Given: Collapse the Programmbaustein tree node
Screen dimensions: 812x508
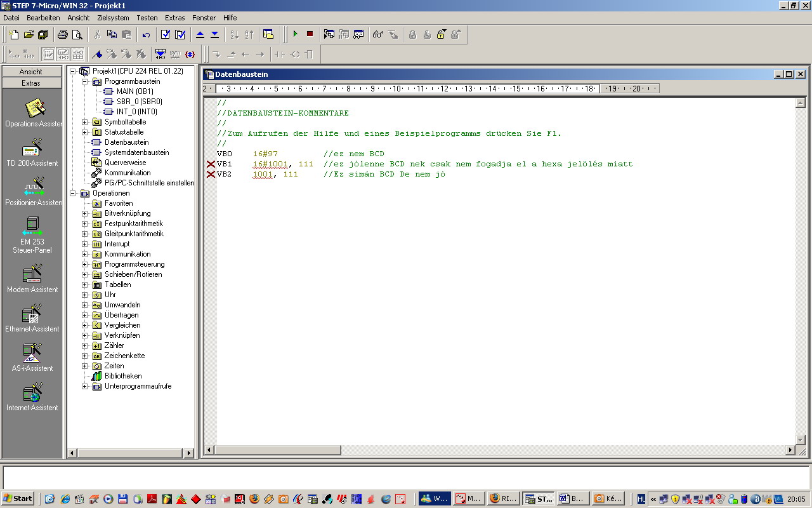Looking at the screenshot, I should 85,81.
